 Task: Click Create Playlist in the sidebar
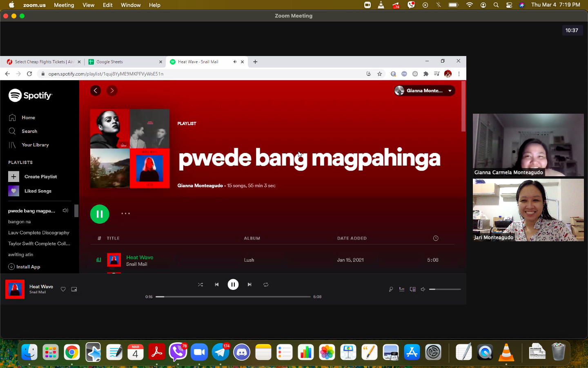coord(40,177)
